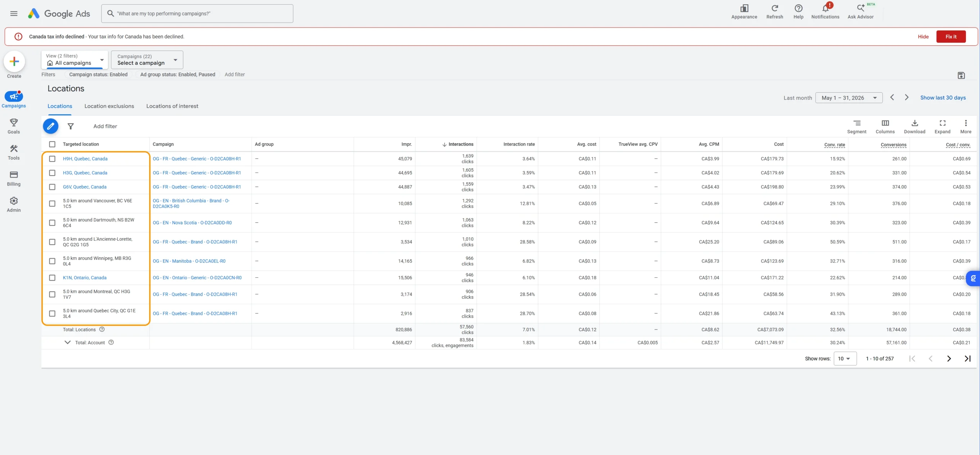Viewport: 980px width, 455px height.
Task: Check the H3G, Quebec row
Action: (52, 173)
